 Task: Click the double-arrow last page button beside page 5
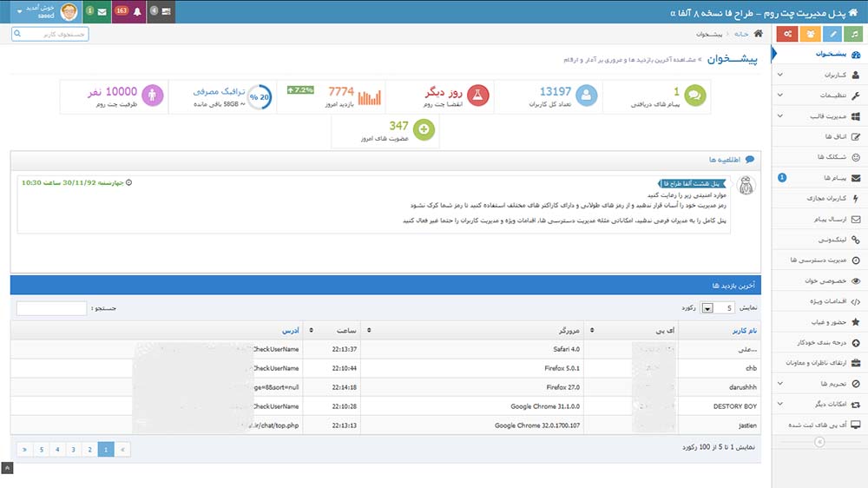coord(24,450)
